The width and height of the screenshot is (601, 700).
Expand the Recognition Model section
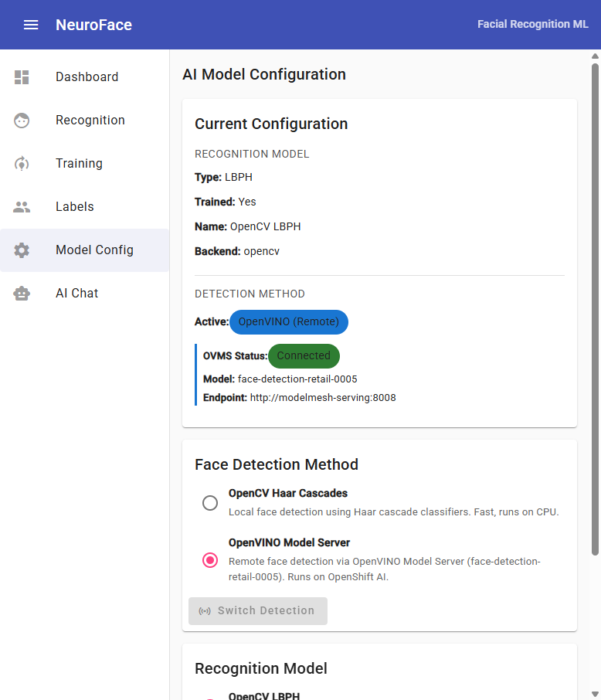click(x=260, y=668)
